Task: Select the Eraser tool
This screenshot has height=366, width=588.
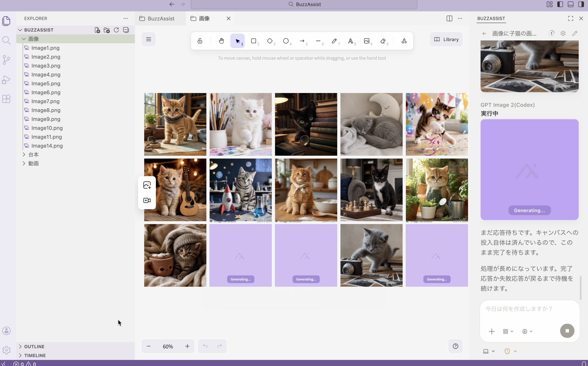Action: tap(383, 41)
